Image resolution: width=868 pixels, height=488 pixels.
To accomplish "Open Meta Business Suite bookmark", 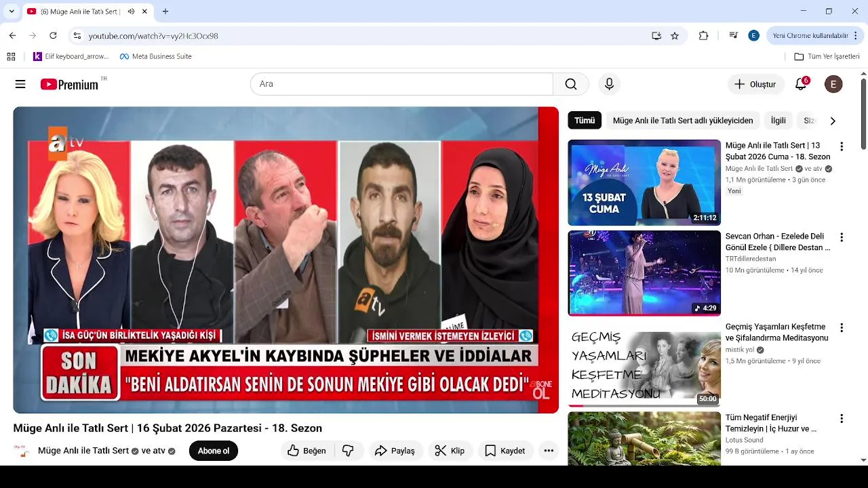I will click(x=155, y=56).
